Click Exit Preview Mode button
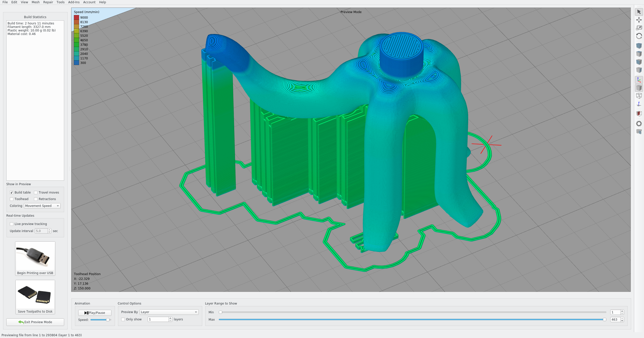The width and height of the screenshot is (644, 338). [x=35, y=322]
